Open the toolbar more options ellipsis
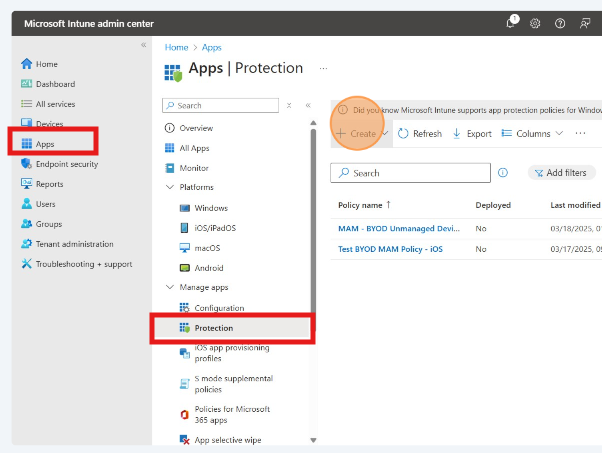 click(580, 133)
